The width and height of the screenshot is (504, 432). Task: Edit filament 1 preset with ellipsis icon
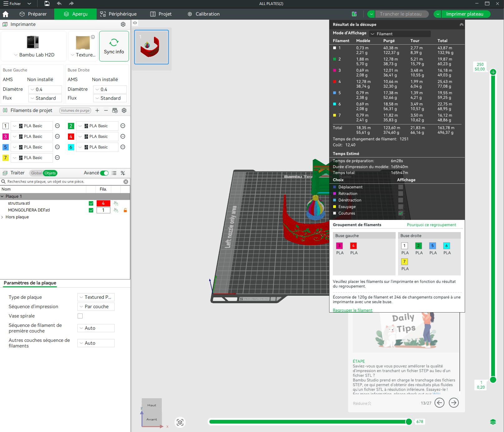tap(57, 126)
